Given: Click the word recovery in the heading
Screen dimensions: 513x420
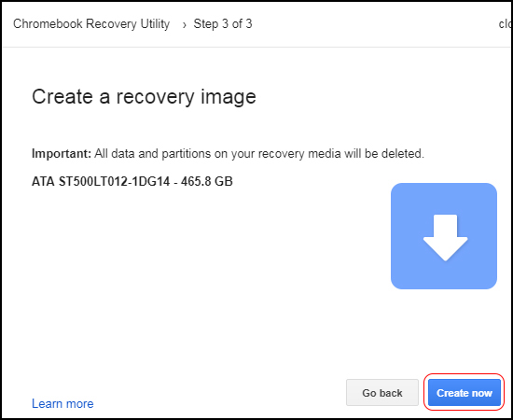Looking at the screenshot, I should coord(155,98).
